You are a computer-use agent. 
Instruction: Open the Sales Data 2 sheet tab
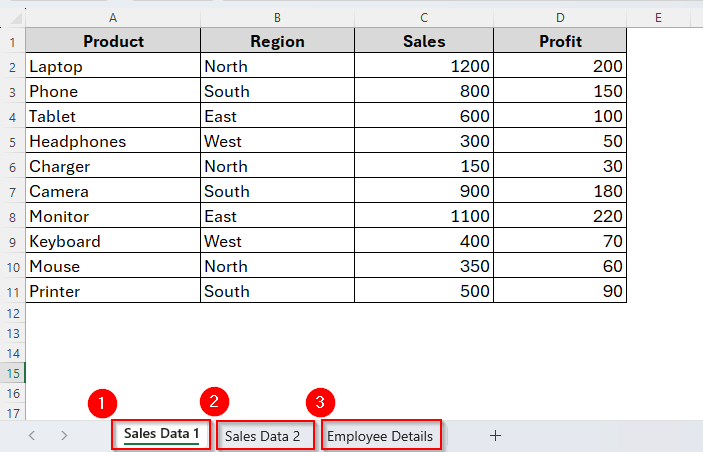click(x=265, y=436)
